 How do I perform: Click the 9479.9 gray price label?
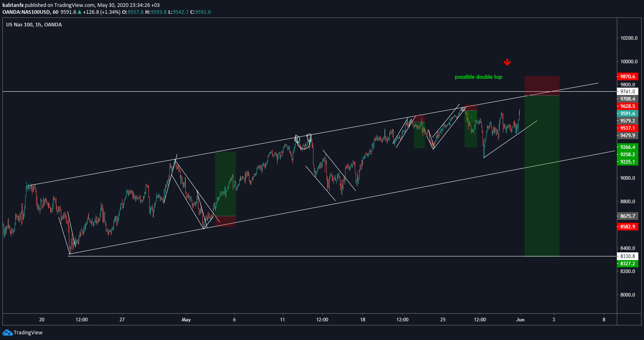[x=627, y=136]
